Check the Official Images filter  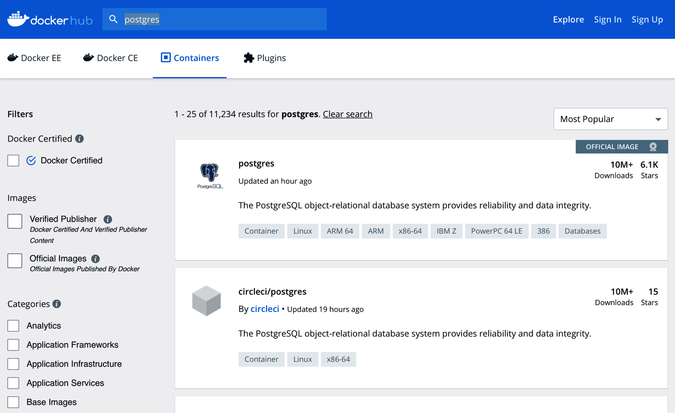tap(15, 261)
